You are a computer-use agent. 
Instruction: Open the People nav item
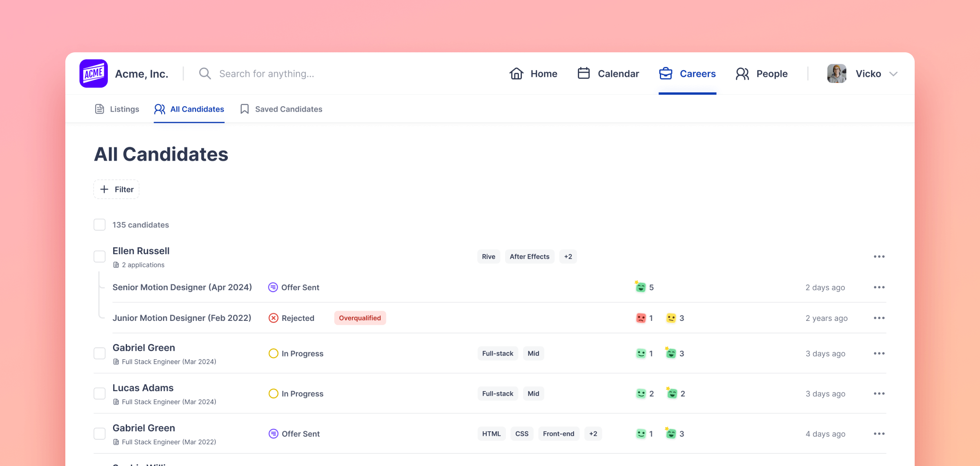762,74
